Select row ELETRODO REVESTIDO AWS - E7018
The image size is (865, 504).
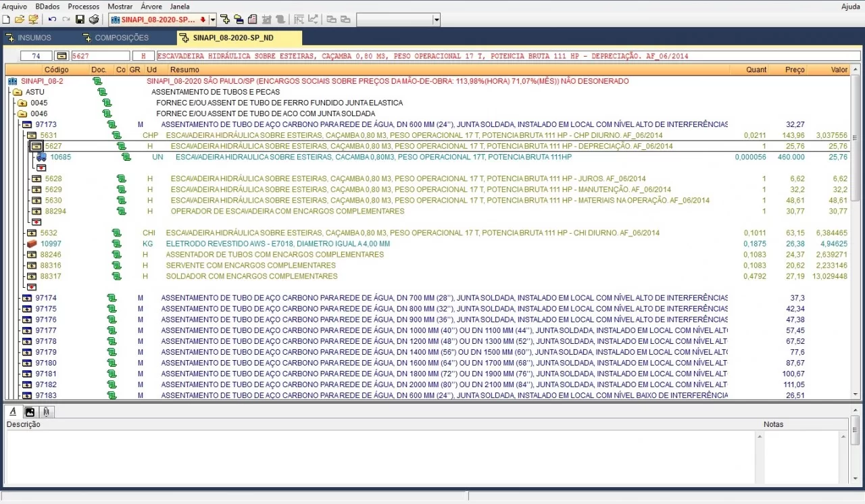tap(278, 243)
